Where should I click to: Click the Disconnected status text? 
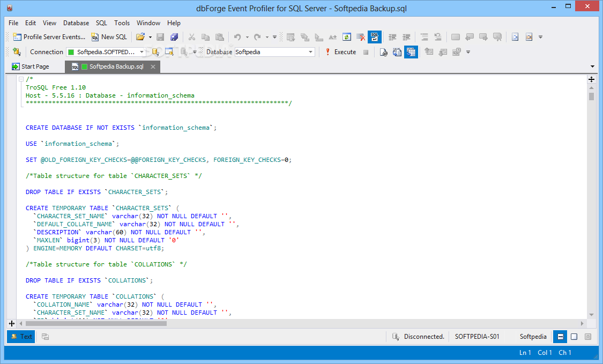[x=424, y=337]
